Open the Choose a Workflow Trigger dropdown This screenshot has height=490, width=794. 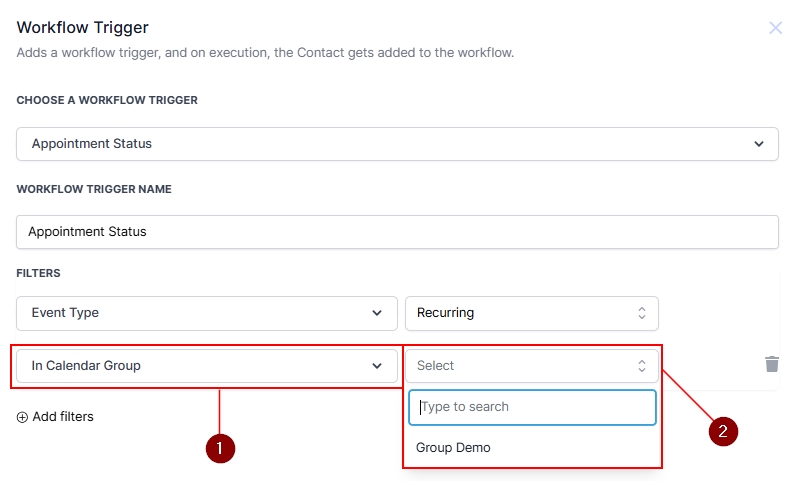coord(397,144)
